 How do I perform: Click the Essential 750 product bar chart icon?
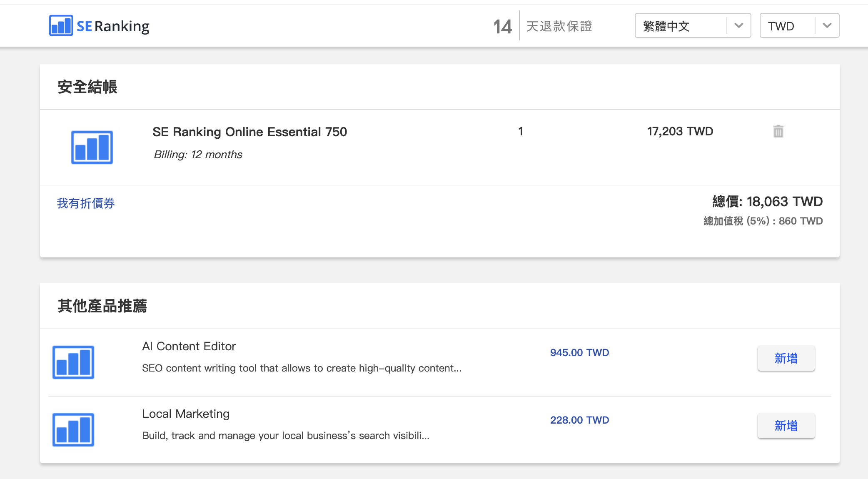(x=92, y=147)
